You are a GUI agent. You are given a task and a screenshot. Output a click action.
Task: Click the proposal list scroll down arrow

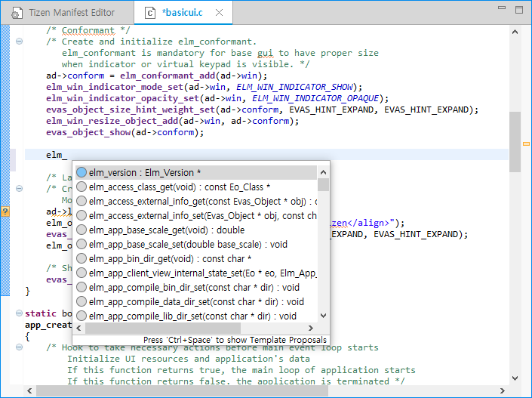pyautogui.click(x=324, y=316)
